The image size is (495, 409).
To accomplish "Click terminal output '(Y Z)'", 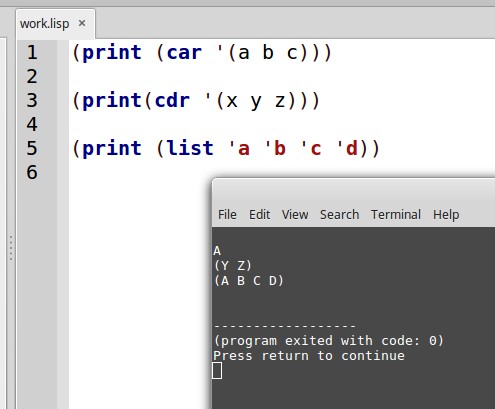I will tap(233, 266).
